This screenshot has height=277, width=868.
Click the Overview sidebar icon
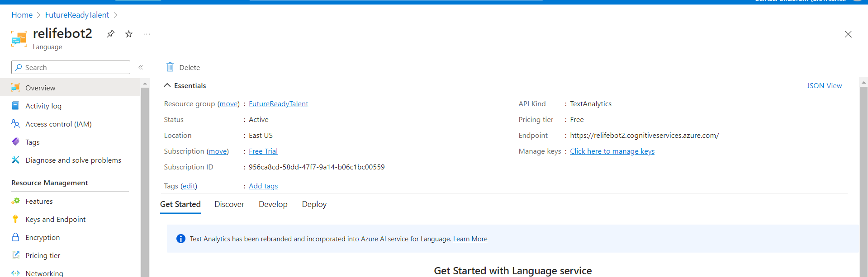tap(15, 88)
